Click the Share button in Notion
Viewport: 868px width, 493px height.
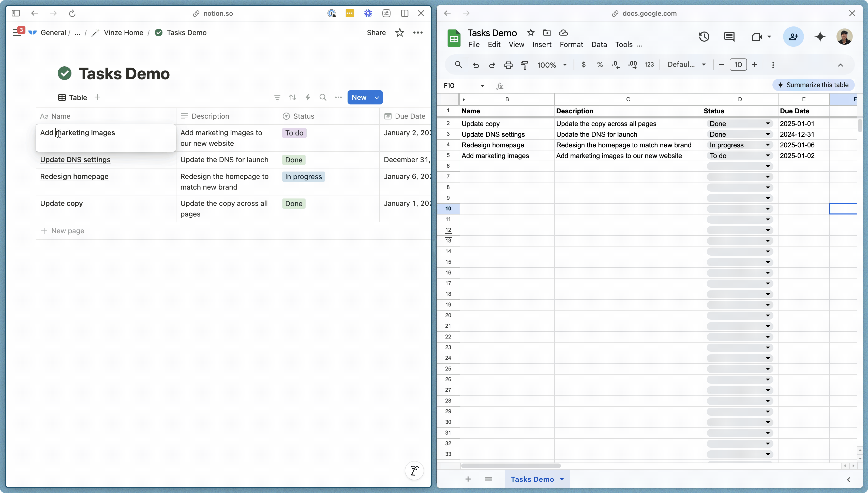coord(376,33)
